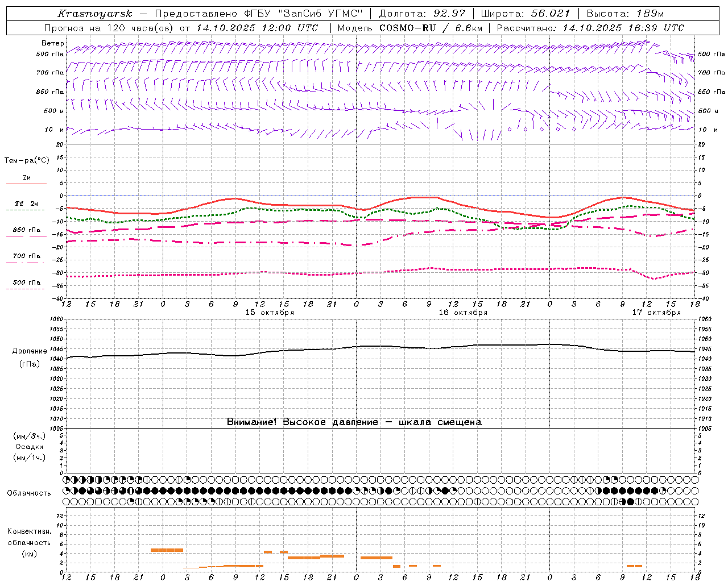Screen dimensions: 728x582
Task: Click the '(мм/1ч.)' precipitation unit label
Action: point(30,458)
